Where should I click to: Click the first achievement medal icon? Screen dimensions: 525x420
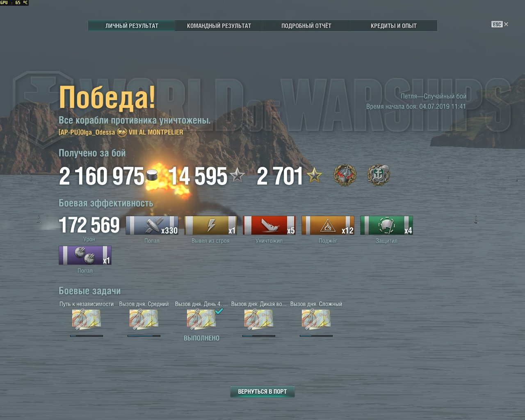click(345, 175)
